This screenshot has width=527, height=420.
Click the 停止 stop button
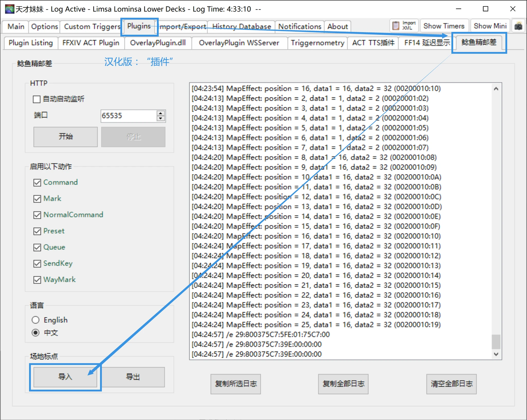[133, 137]
